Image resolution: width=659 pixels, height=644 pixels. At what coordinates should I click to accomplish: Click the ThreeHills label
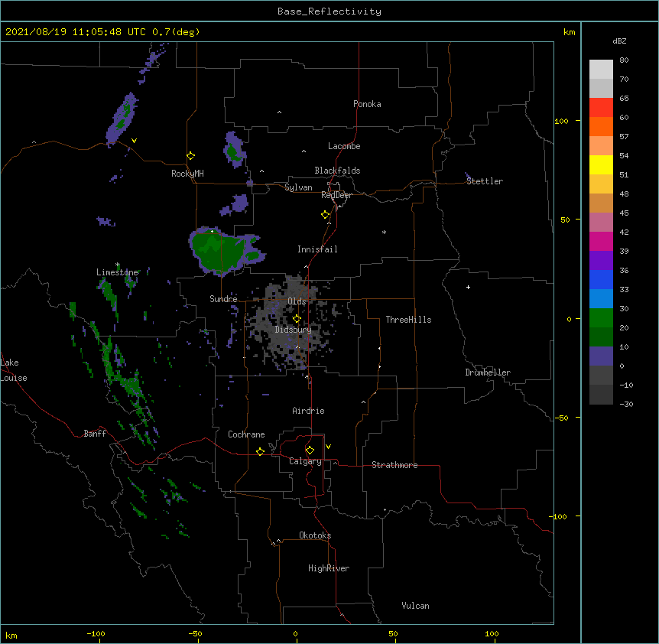click(408, 320)
